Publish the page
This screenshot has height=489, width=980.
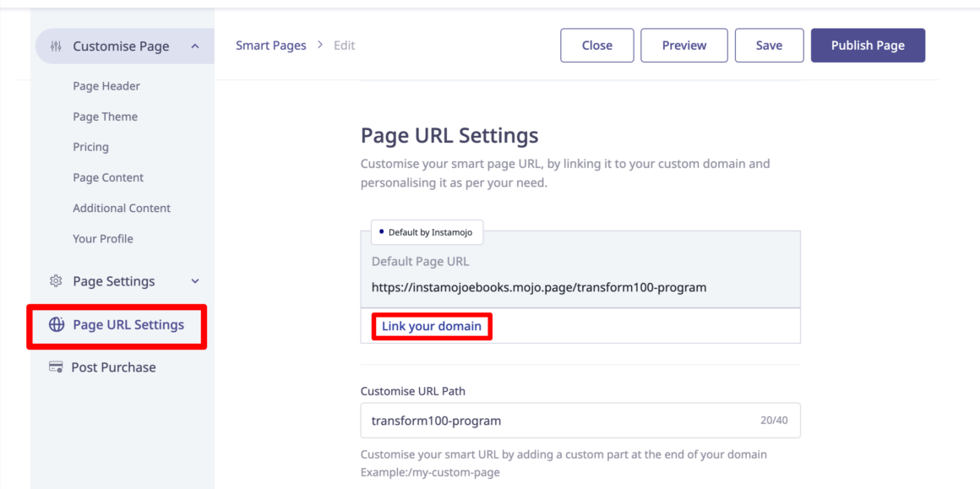click(x=868, y=45)
